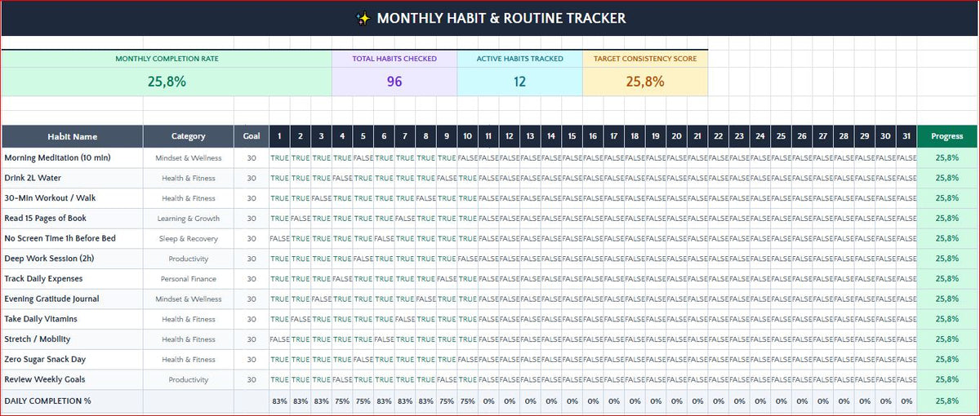This screenshot has width=980, height=416.
Task: Select the Drink 2L Water habit cell
Action: (x=72, y=178)
